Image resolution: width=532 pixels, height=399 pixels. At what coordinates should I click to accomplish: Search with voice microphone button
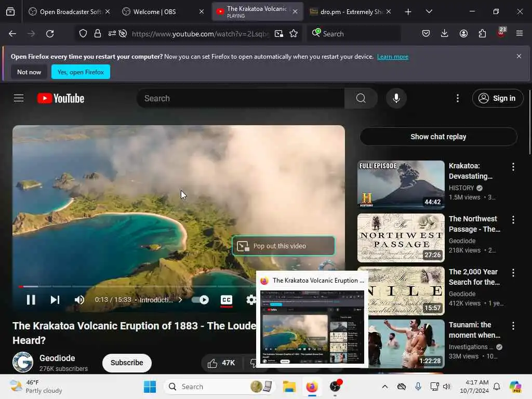(x=396, y=98)
